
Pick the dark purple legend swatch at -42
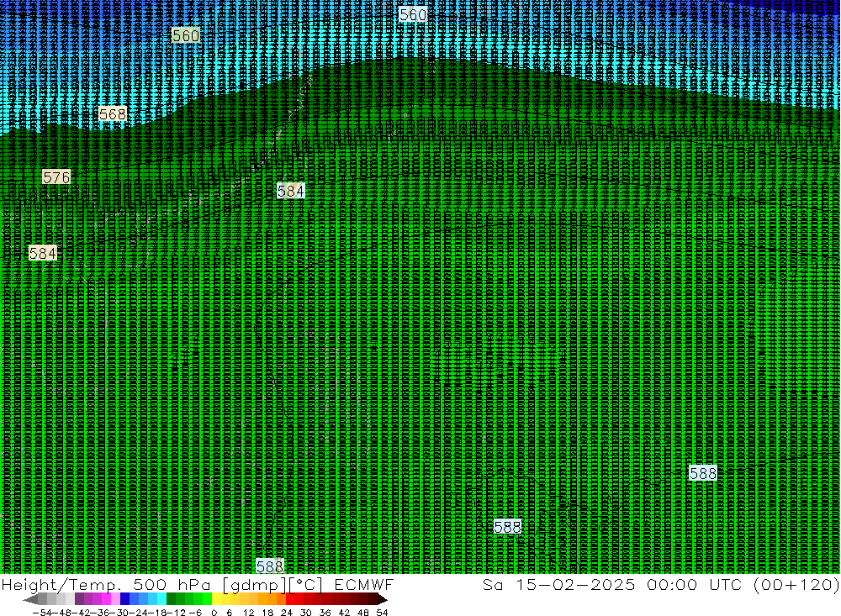pos(79,599)
